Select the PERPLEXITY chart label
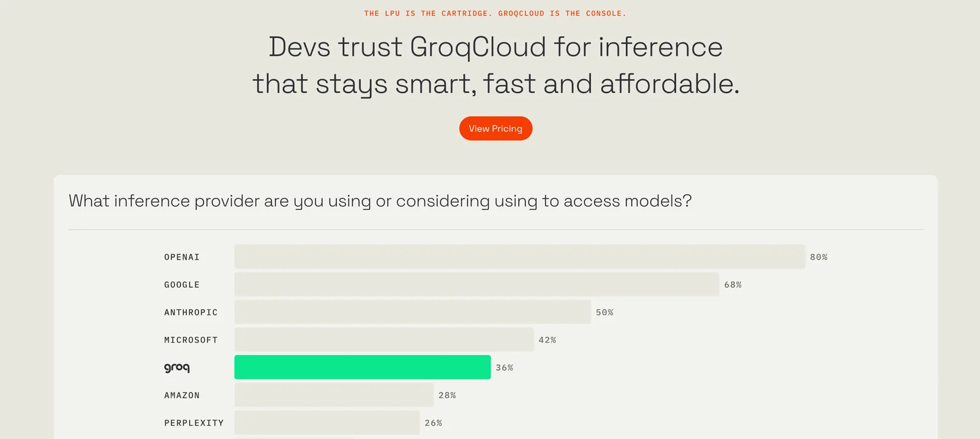 pos(194,423)
